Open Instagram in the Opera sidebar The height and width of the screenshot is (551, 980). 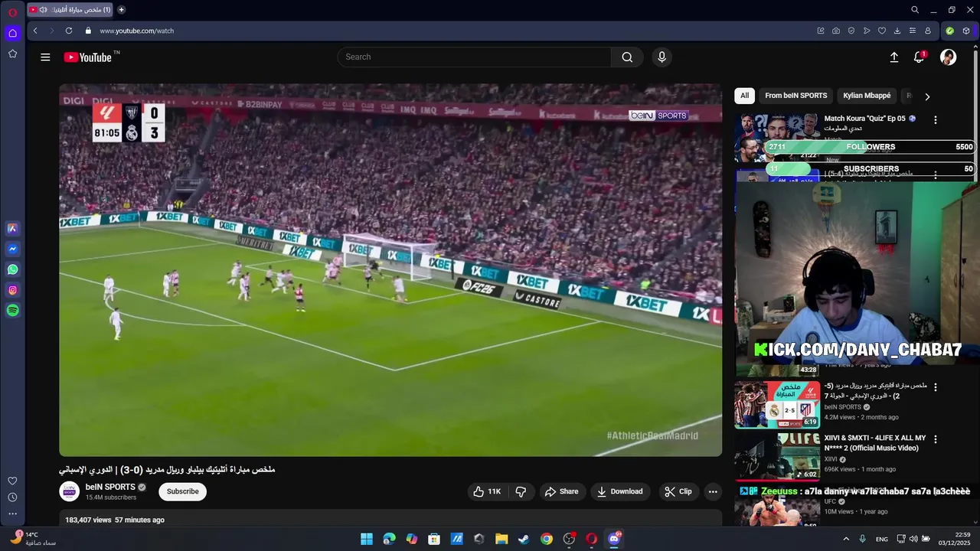[x=12, y=290]
